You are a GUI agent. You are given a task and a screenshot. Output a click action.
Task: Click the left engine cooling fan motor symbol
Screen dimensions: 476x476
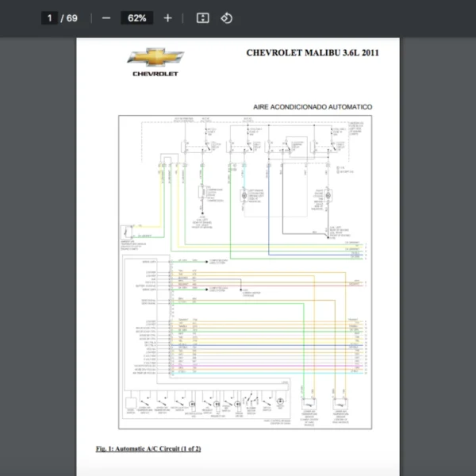click(244, 195)
